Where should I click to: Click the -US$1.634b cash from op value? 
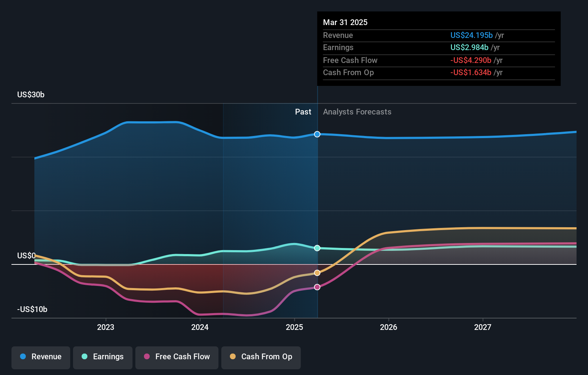pos(471,72)
